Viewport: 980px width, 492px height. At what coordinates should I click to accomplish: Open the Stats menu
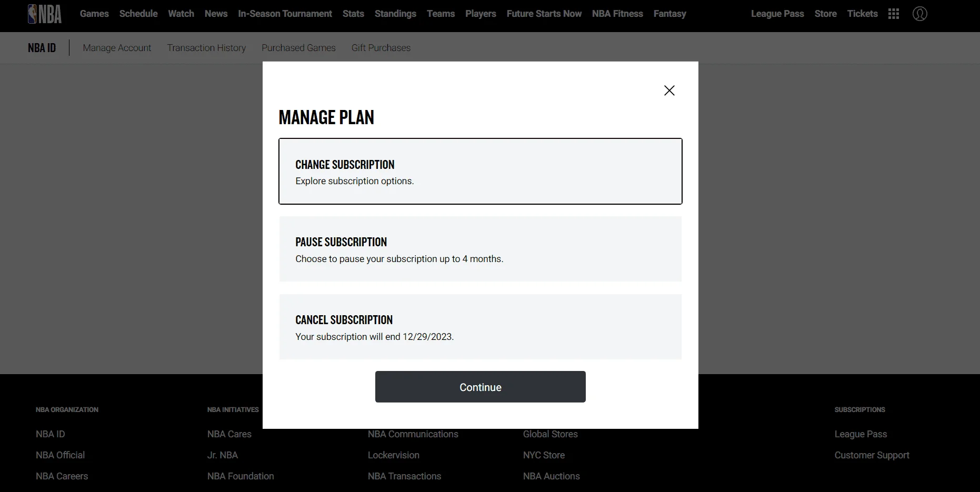353,14
